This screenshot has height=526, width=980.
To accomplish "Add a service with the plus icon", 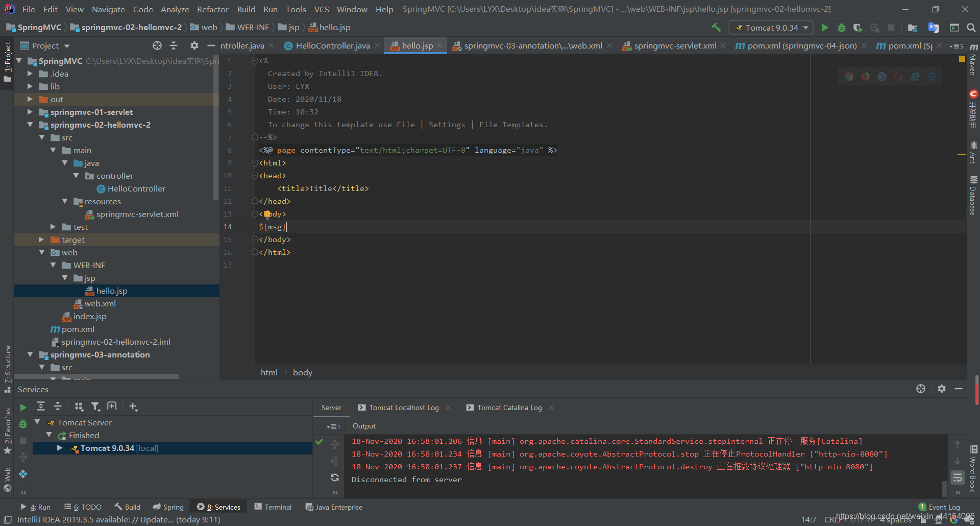I will [x=133, y=407].
